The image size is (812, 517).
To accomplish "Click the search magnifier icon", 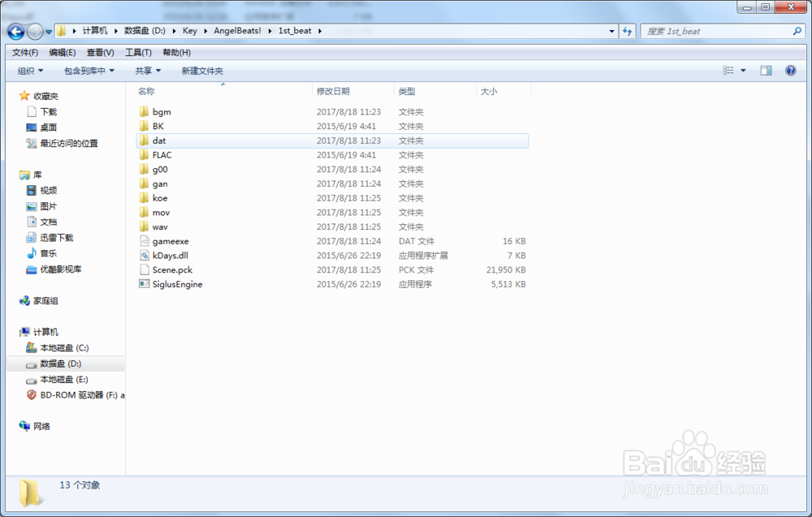I will (x=797, y=31).
